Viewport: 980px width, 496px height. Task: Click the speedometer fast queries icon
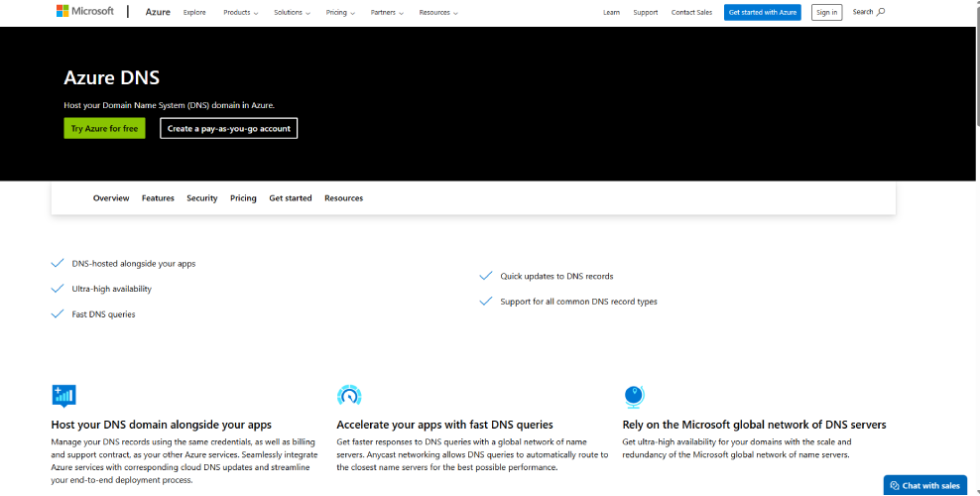point(348,396)
